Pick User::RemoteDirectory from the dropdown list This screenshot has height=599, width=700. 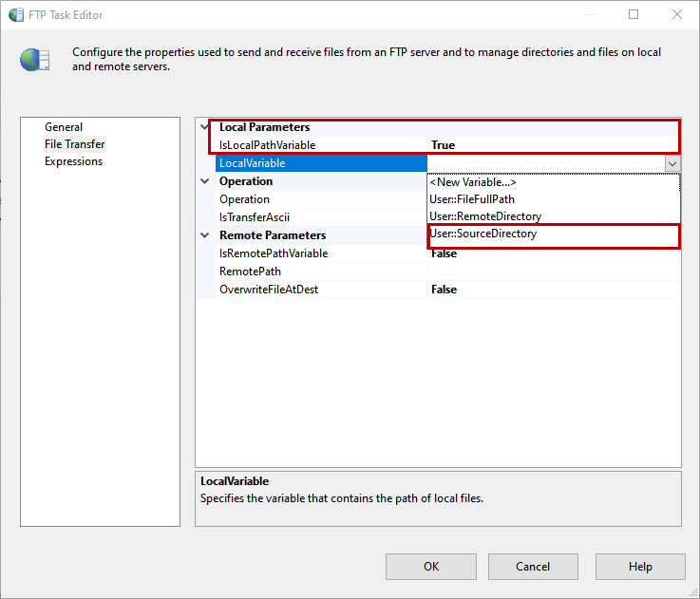[x=485, y=216]
